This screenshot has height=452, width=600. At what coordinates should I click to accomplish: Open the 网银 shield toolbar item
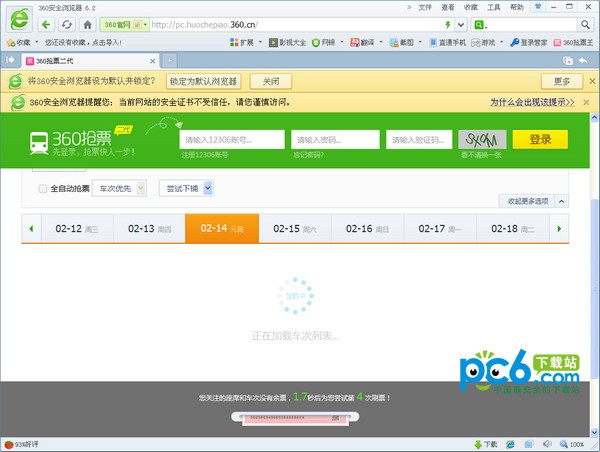(323, 42)
